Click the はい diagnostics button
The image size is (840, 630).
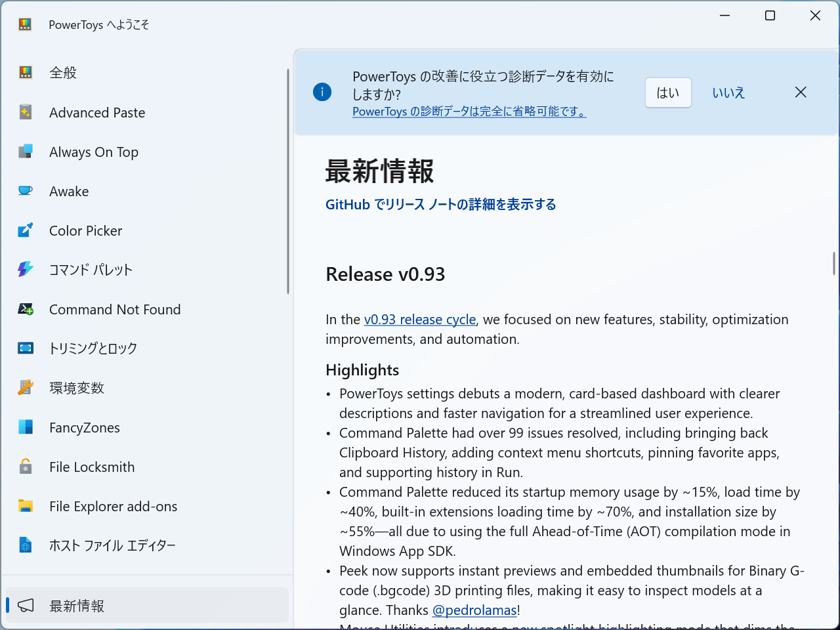pos(668,93)
